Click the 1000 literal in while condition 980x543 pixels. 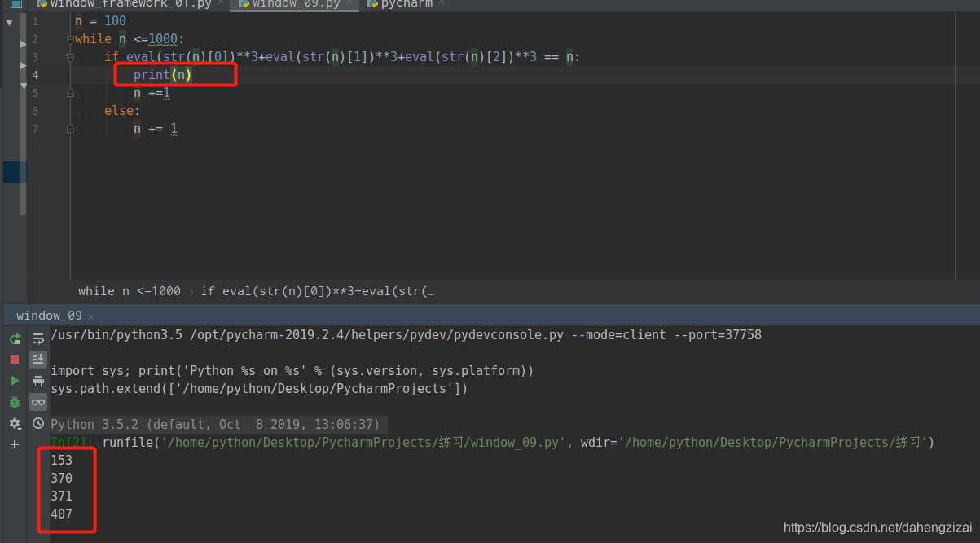pyautogui.click(x=163, y=39)
